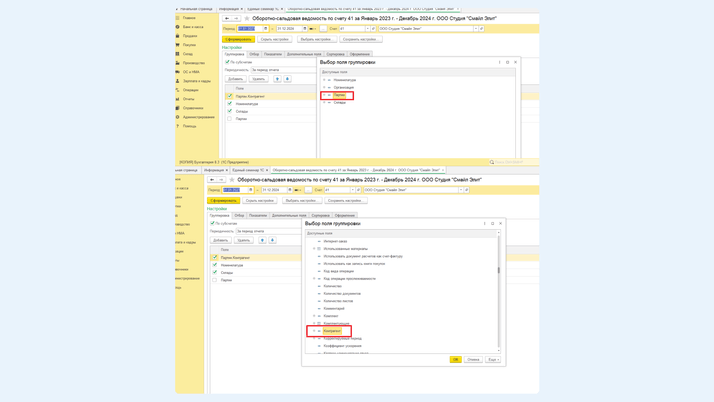Click the move up arrow in upper settings
Screen dimensions: 714x402
278,79
